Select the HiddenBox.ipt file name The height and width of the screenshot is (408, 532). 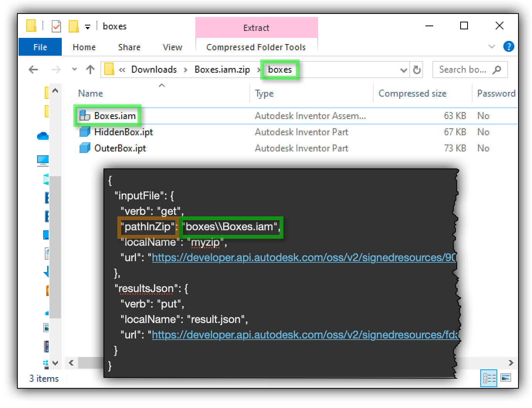tap(124, 132)
